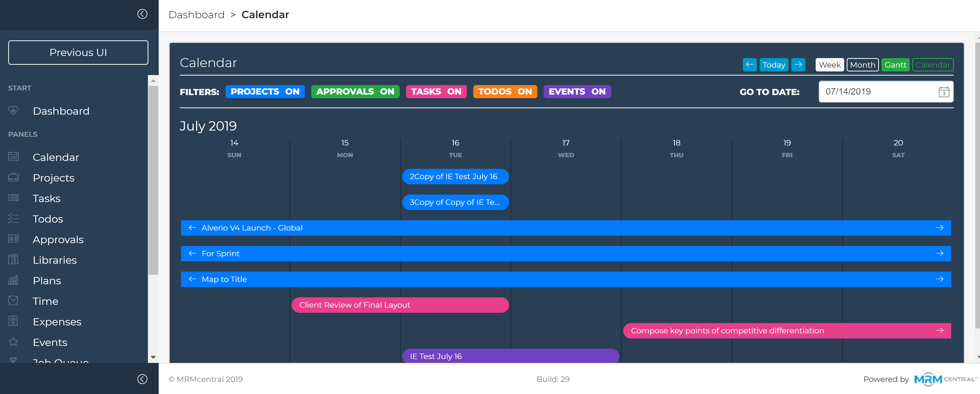The image size is (980, 394).
Task: Open Projects via briefcase icon
Action: coord(13,177)
